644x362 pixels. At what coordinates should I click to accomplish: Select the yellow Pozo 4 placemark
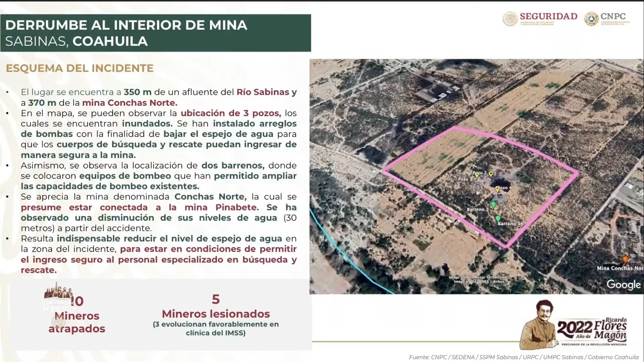point(497,189)
